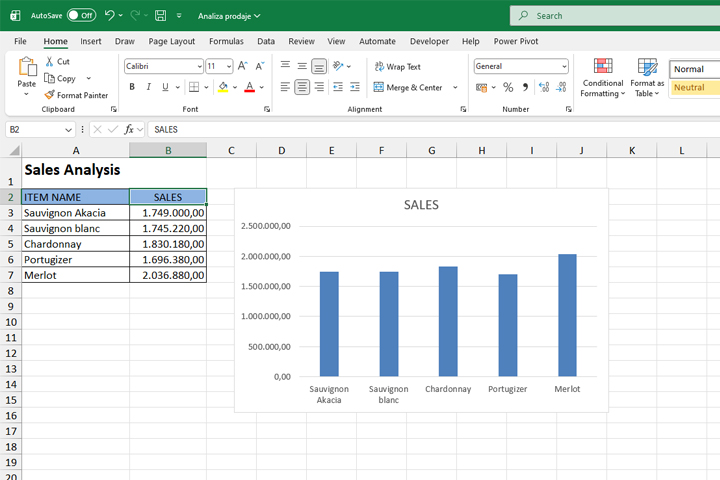Switch to the Formulas tab
Viewport: 720px width, 480px height.
[226, 41]
